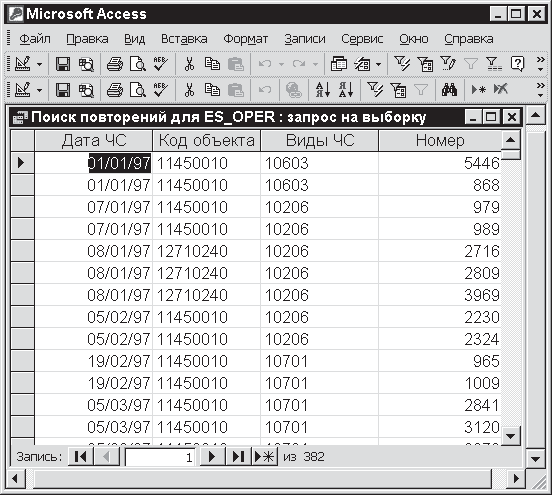
Task: Click the record number input field
Action: pos(160,457)
